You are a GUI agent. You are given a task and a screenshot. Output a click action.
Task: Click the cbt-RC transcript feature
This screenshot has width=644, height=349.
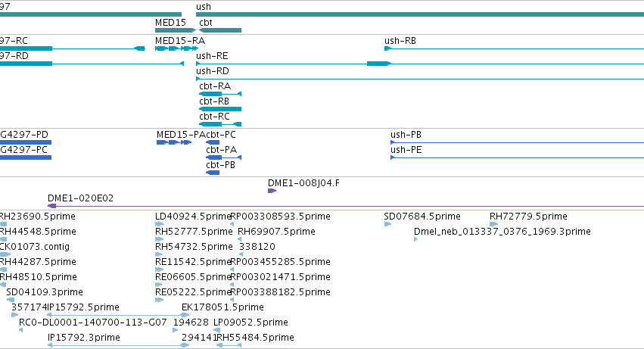click(220, 124)
